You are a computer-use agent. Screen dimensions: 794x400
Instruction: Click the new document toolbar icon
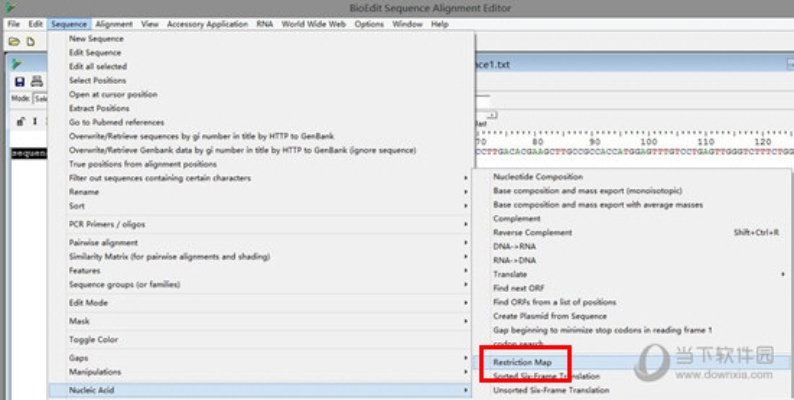pyautogui.click(x=31, y=42)
